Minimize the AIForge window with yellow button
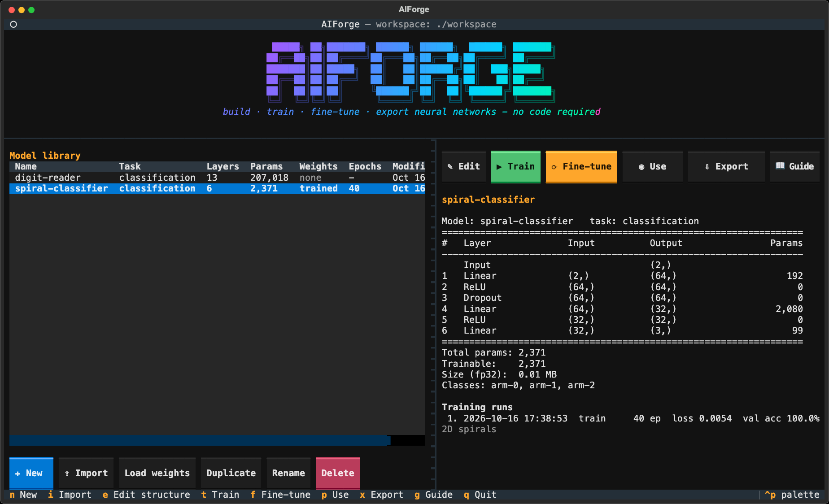The image size is (829, 504). (x=22, y=10)
